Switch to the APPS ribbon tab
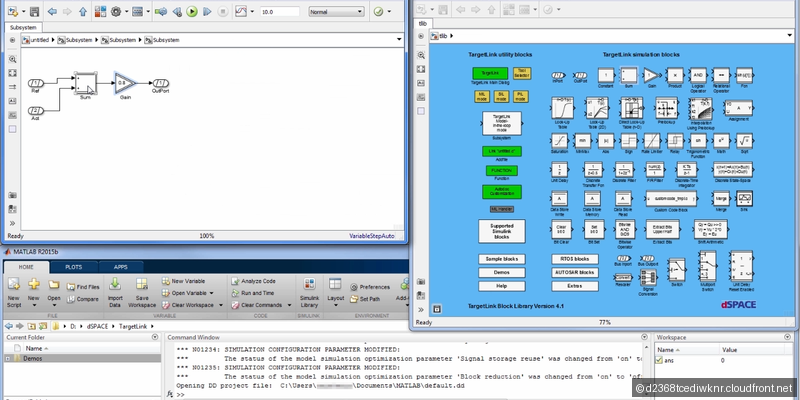The height and width of the screenshot is (400, 800). (120, 267)
